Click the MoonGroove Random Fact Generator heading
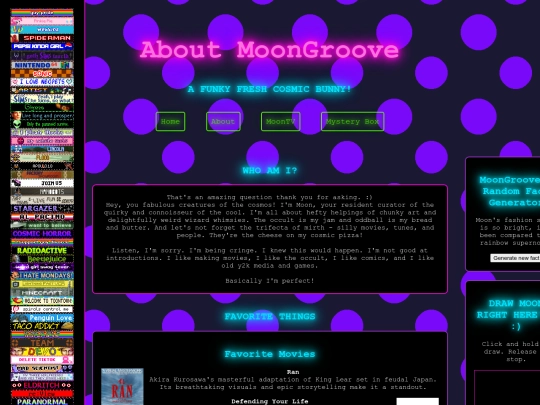 coord(510,191)
